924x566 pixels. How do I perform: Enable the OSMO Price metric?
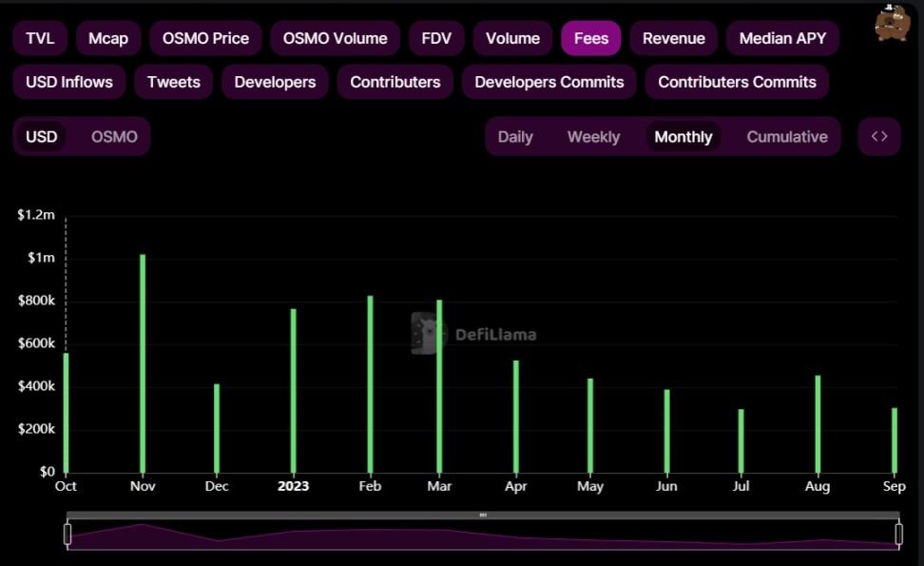coord(204,38)
